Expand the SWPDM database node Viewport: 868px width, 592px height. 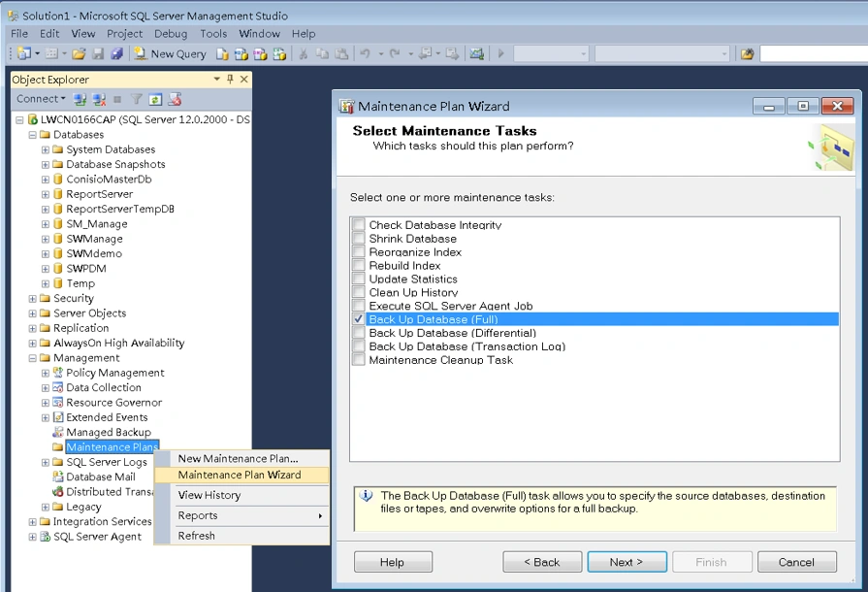(46, 269)
